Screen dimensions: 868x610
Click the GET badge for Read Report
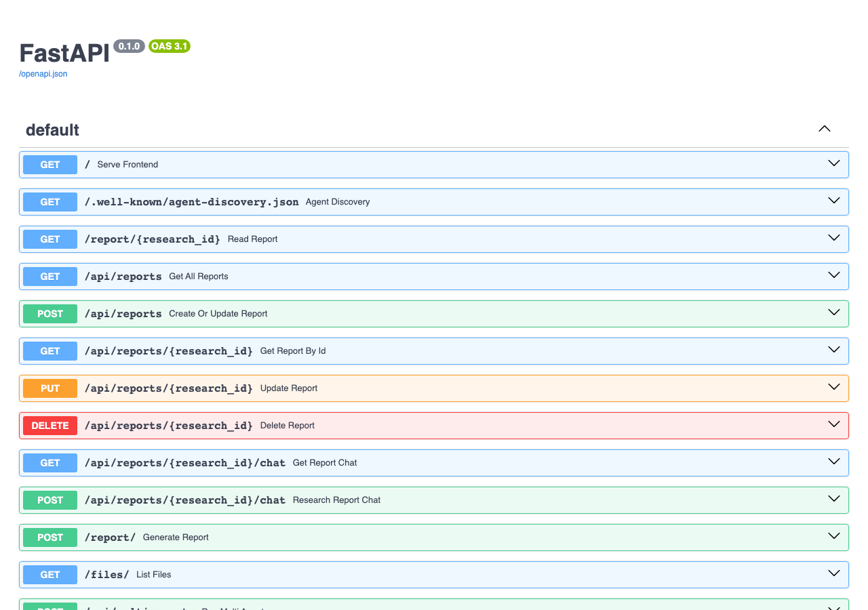click(x=50, y=239)
